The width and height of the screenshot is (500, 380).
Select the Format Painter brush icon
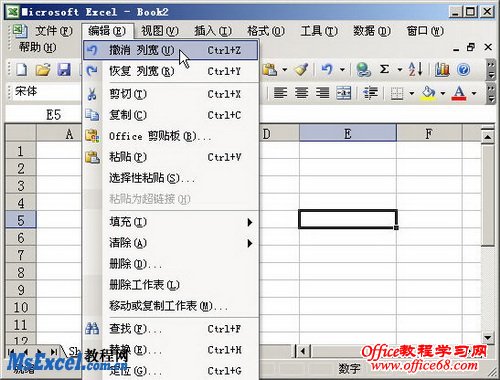click(x=302, y=70)
